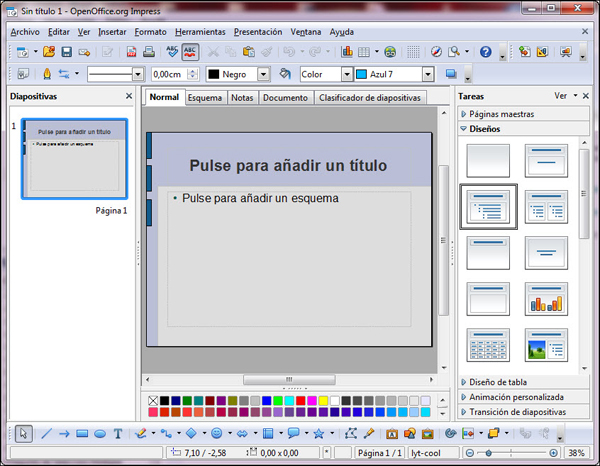Open the Negro line color dropdown
Screen dimensions: 600x466
263,74
